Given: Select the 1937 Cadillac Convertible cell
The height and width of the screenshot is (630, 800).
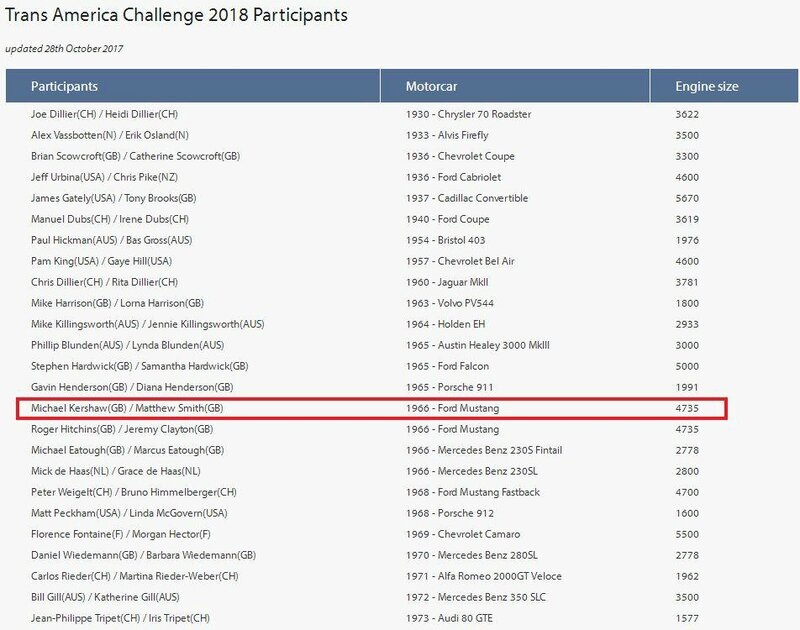Looking at the screenshot, I should [467, 198].
